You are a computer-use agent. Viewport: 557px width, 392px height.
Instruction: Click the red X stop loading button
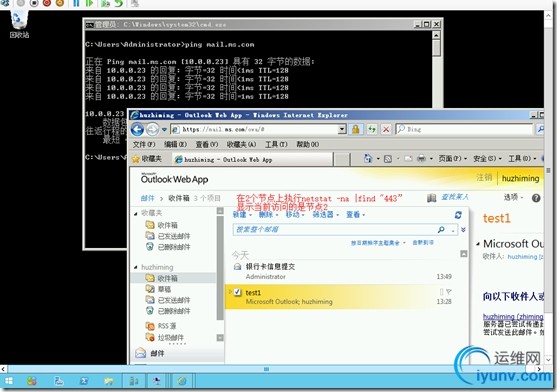tap(386, 129)
